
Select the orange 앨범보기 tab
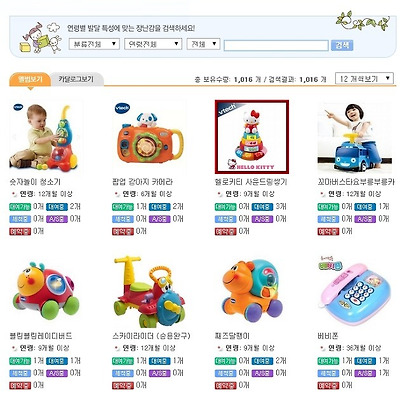[x=30, y=79]
